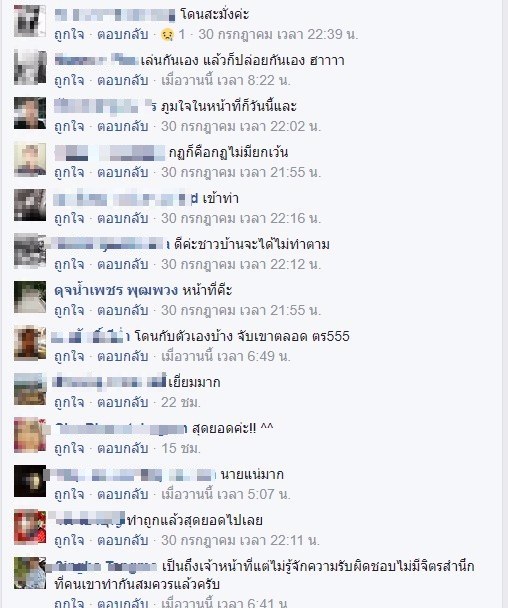Reply to the comment 'เข้าท่า'

123,218
